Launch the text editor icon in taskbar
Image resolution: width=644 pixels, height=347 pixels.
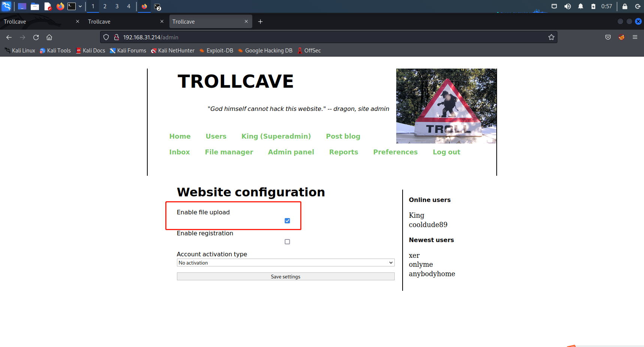click(48, 6)
